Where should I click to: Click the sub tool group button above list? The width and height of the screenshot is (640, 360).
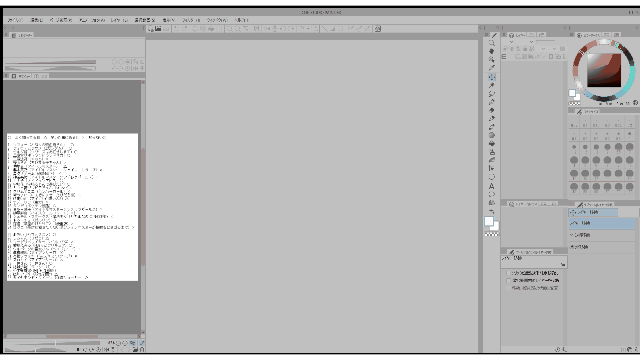click(593, 212)
